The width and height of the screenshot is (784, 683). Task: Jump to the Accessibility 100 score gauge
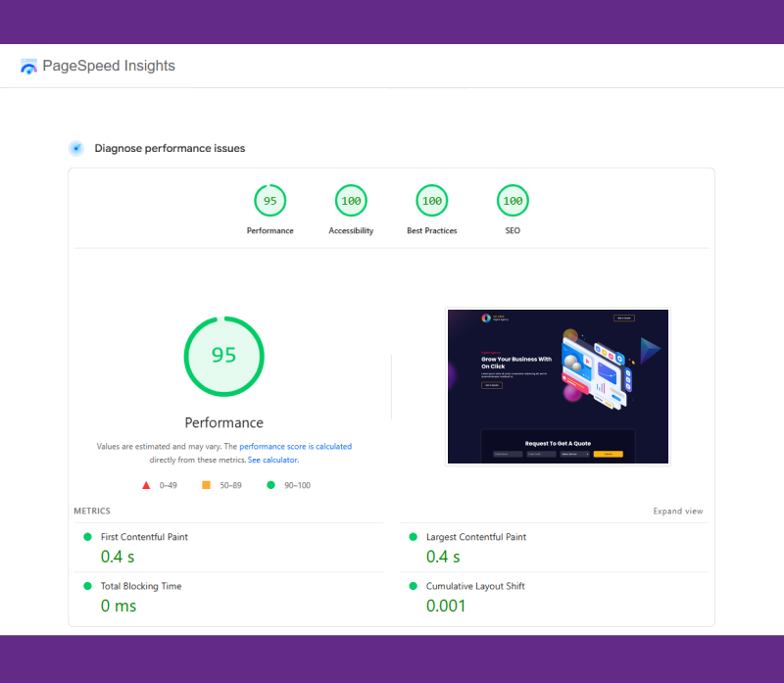pos(351,201)
